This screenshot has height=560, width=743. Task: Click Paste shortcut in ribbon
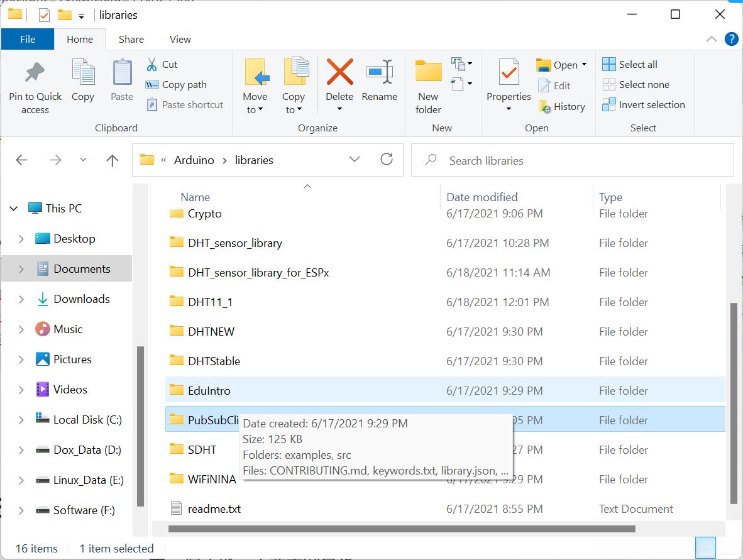coord(185,105)
